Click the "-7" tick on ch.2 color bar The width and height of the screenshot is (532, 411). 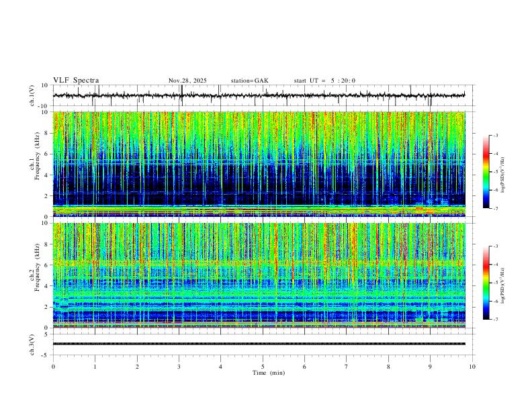pyautogui.click(x=496, y=320)
